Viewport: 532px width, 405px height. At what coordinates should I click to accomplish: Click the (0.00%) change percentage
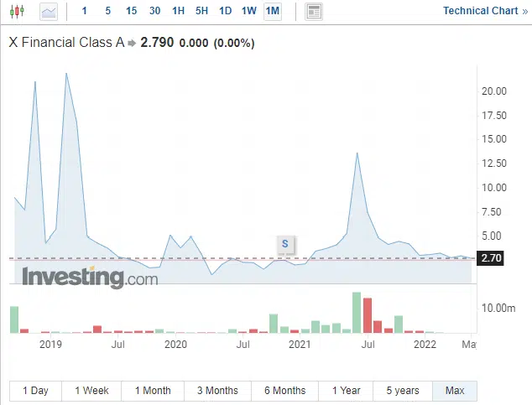pyautogui.click(x=234, y=43)
